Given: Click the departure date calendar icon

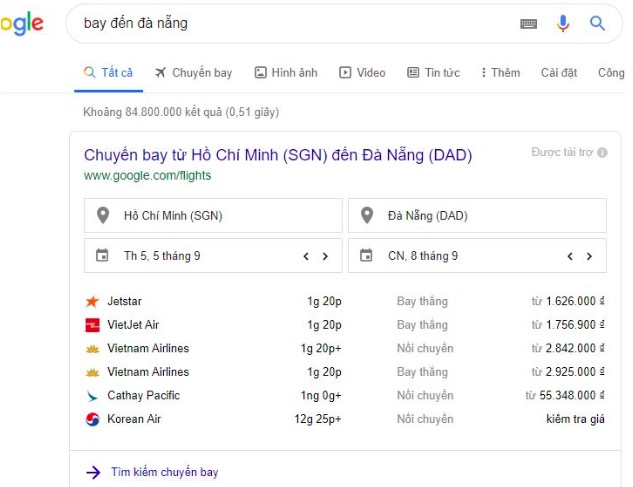Looking at the screenshot, I should click(102, 255).
